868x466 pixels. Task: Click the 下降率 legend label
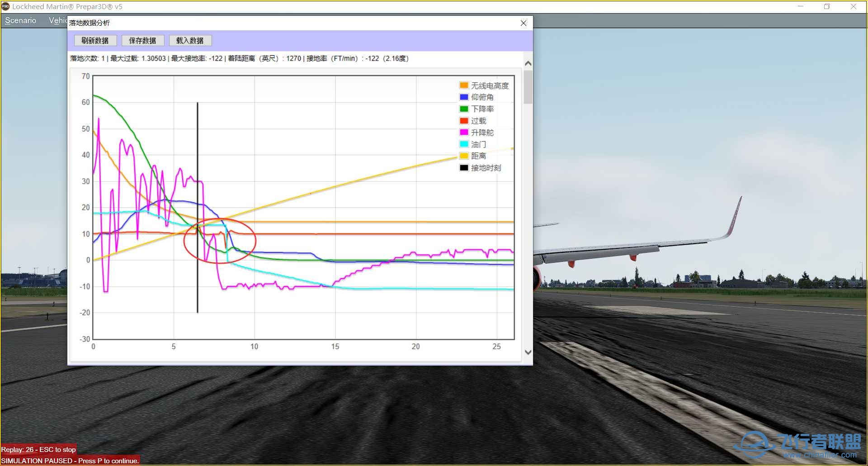(x=482, y=109)
